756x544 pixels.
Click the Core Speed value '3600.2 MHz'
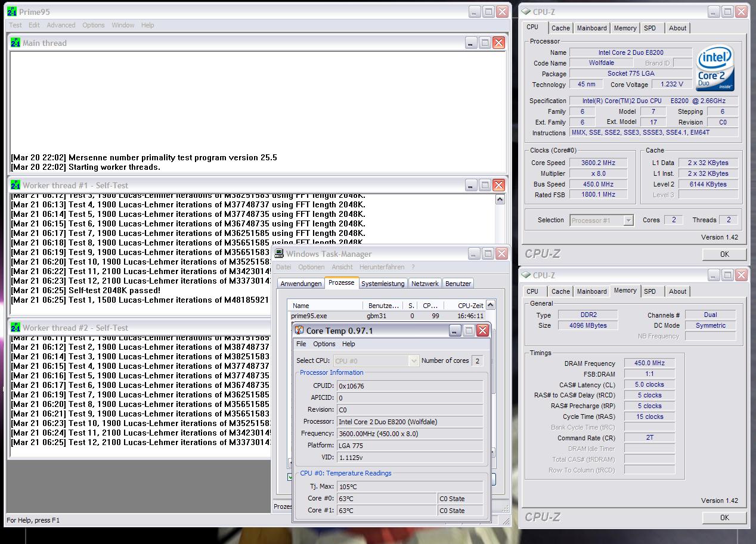pos(598,163)
